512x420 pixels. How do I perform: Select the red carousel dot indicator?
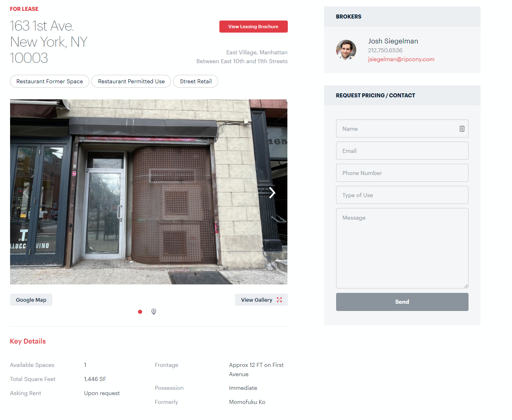tap(140, 312)
